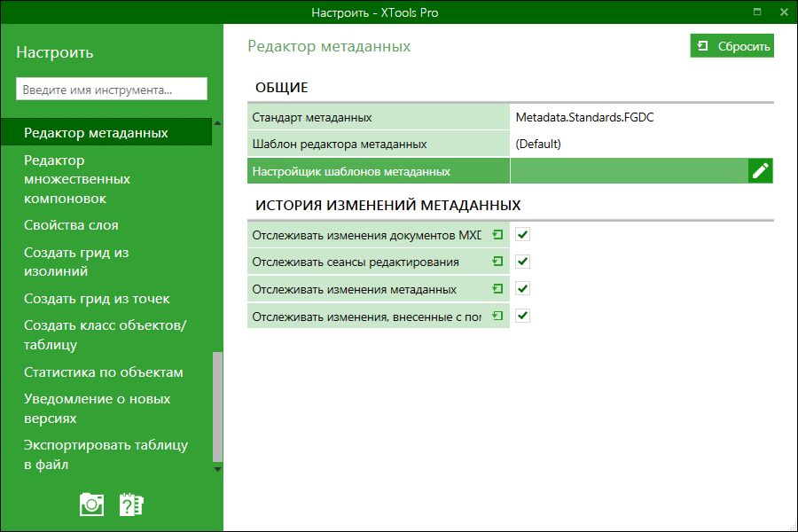Click the pencil edit icon for metadata templates
The height and width of the screenshot is (532, 798).
pyautogui.click(x=761, y=171)
